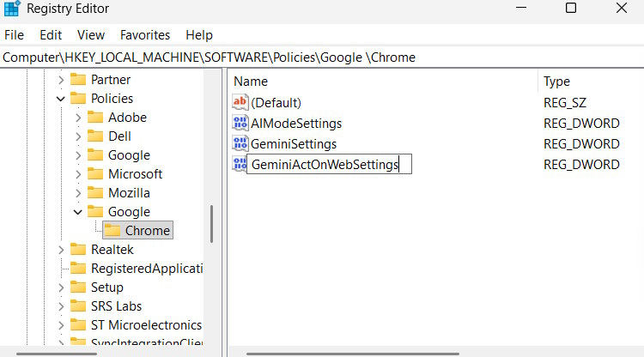
Task: Select the Adobe tree key label
Action: (x=127, y=118)
